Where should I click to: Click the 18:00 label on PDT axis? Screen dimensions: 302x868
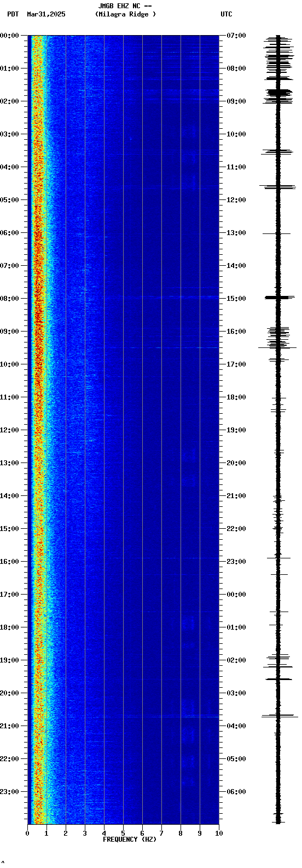pyautogui.click(x=9, y=627)
